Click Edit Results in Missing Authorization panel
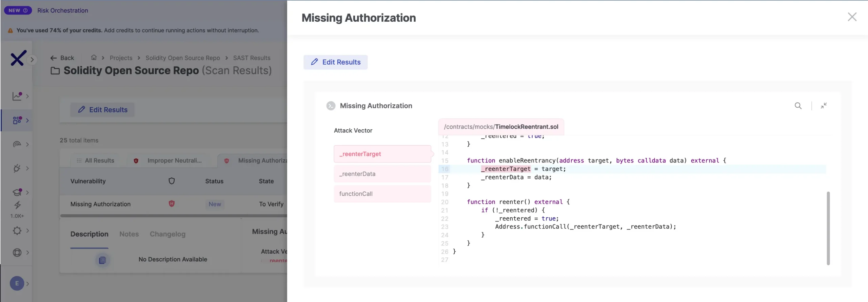This screenshot has width=868, height=302. (335, 62)
